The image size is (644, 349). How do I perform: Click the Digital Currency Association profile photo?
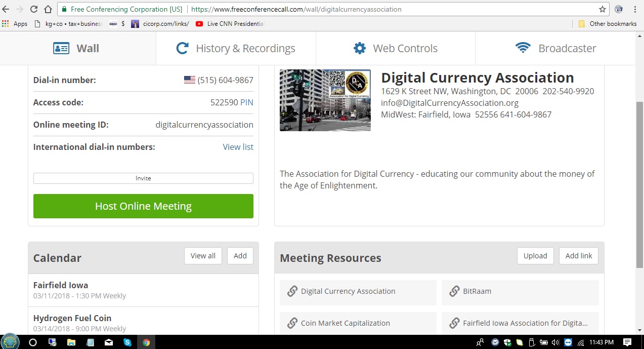[x=325, y=100]
